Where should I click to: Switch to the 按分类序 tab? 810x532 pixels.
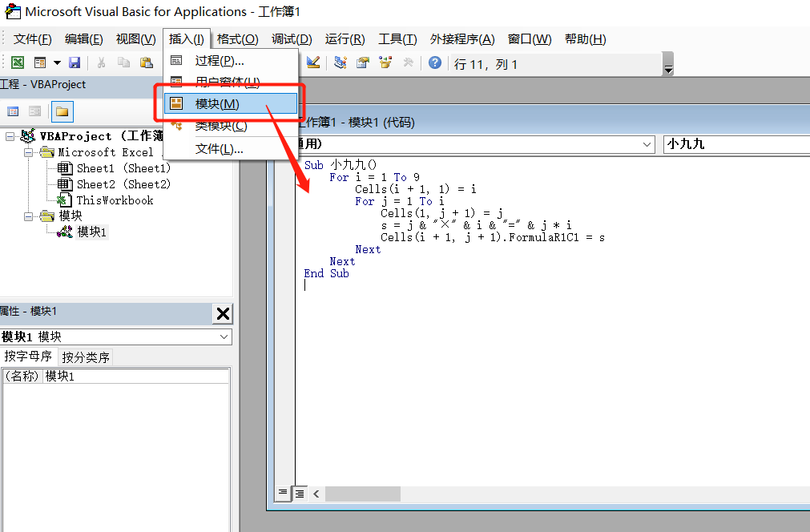point(85,357)
